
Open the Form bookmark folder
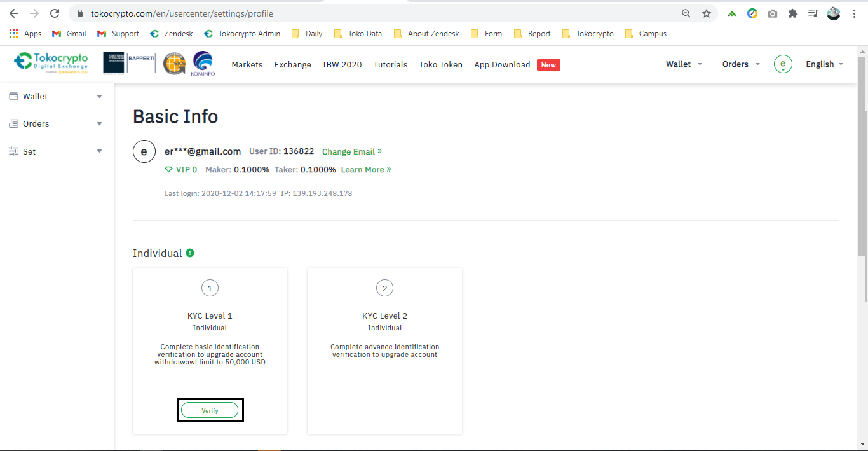click(x=486, y=34)
